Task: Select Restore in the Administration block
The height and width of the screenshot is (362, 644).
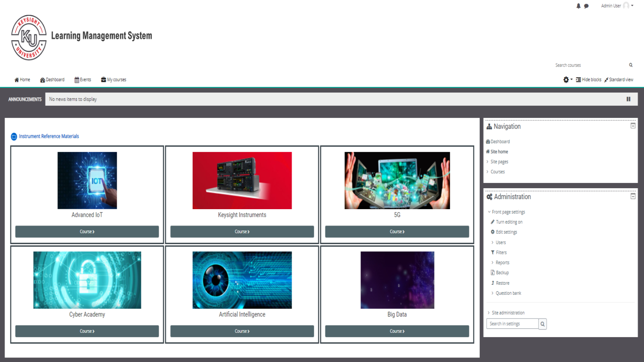Action: (x=502, y=283)
